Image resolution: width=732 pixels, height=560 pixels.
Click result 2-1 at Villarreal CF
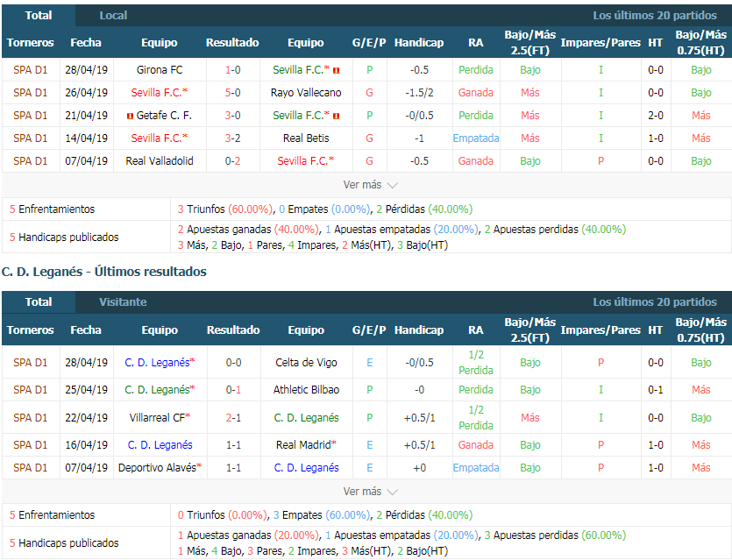(233, 418)
